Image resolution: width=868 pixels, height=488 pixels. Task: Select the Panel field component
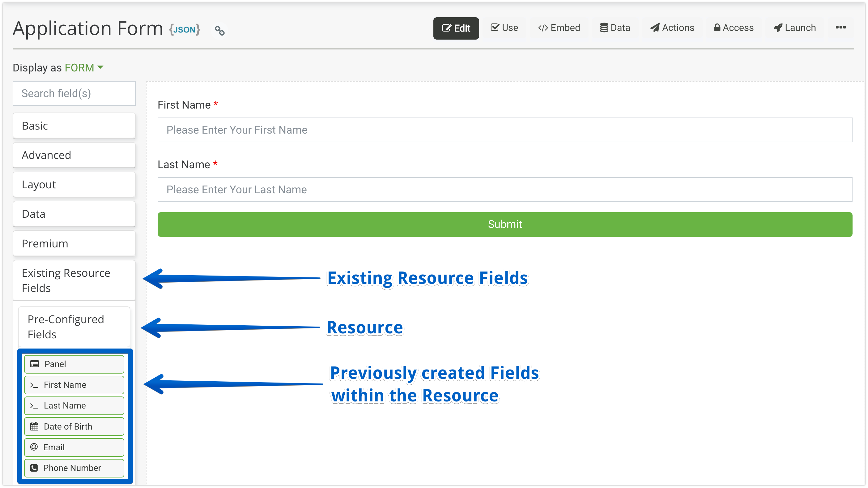click(74, 364)
